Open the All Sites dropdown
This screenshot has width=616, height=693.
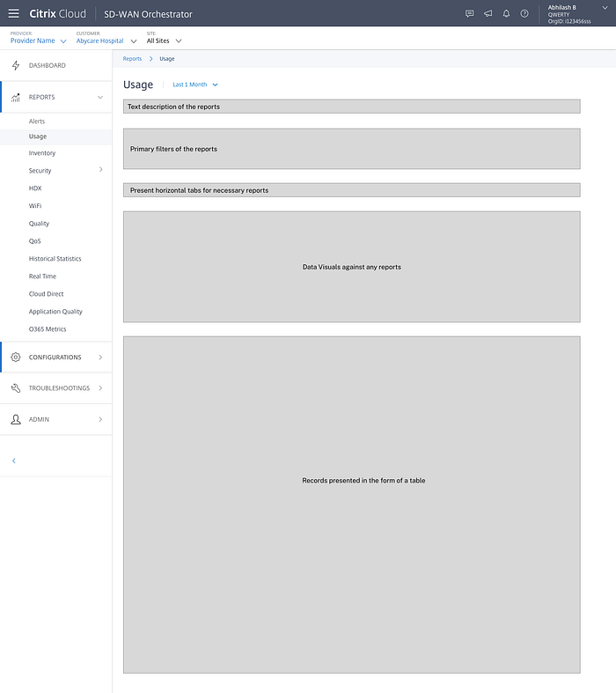click(x=164, y=41)
